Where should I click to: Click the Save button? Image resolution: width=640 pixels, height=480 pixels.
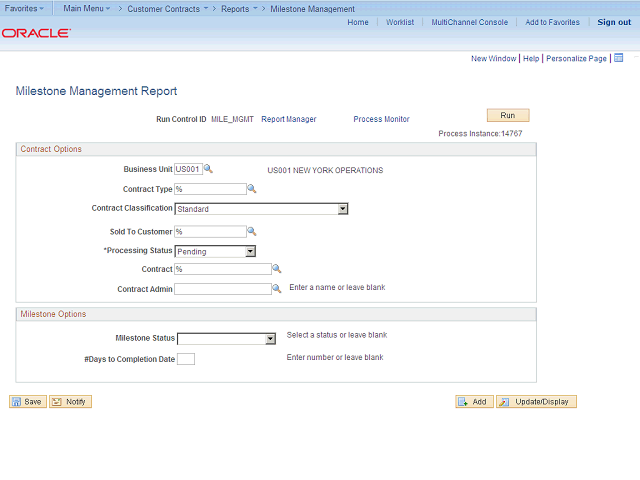point(28,402)
